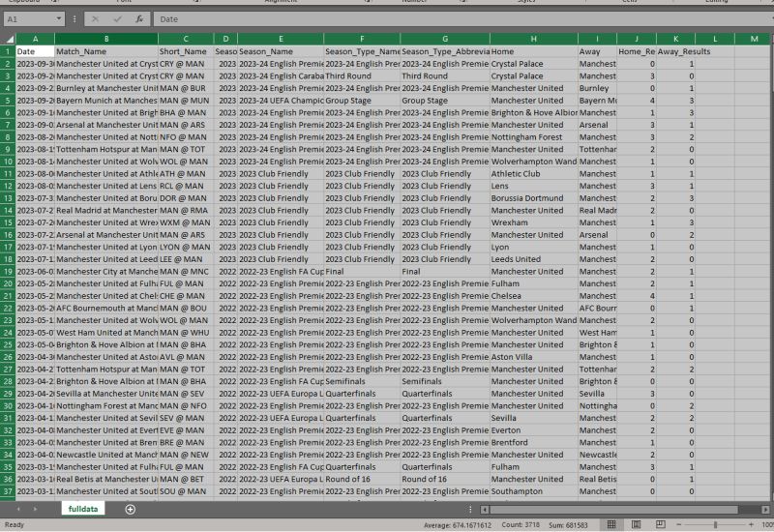Select column E header

281,39
